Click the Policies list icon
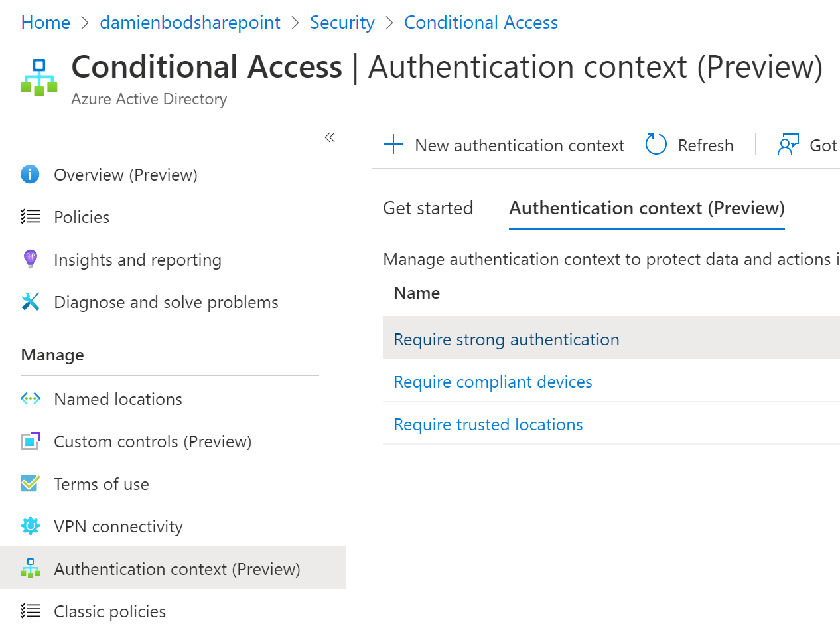This screenshot has height=638, width=840. (31, 217)
